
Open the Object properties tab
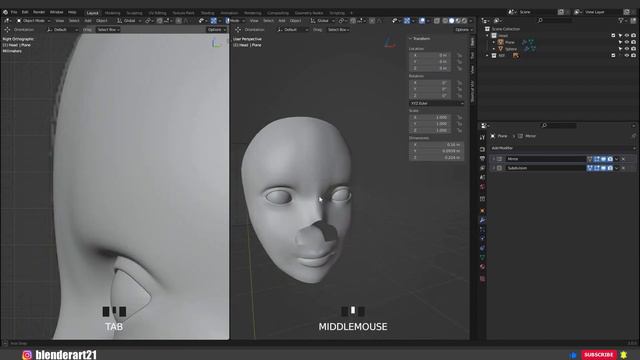coord(482,211)
